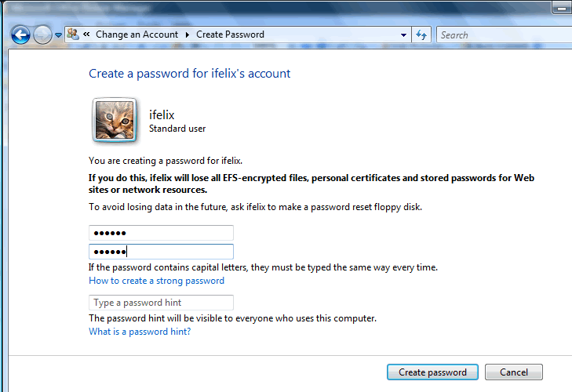Click the User Accounts icon in address bar
The width and height of the screenshot is (572, 392).
[73, 34]
